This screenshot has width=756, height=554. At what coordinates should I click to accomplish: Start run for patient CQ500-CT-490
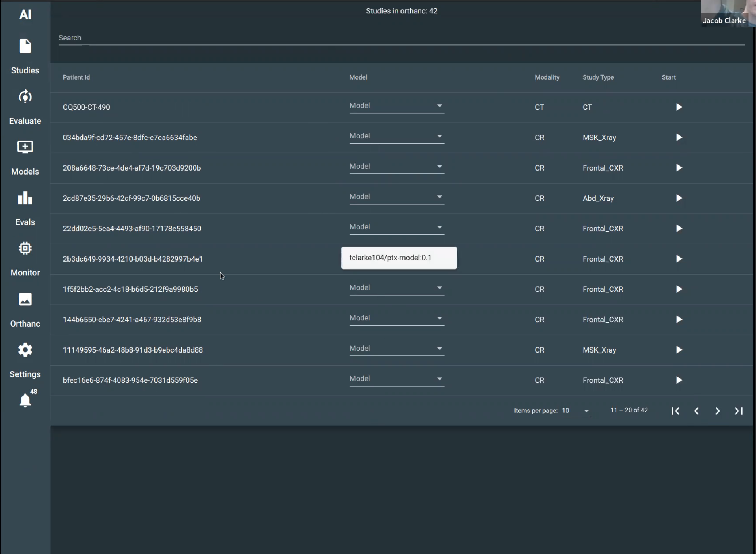click(679, 107)
